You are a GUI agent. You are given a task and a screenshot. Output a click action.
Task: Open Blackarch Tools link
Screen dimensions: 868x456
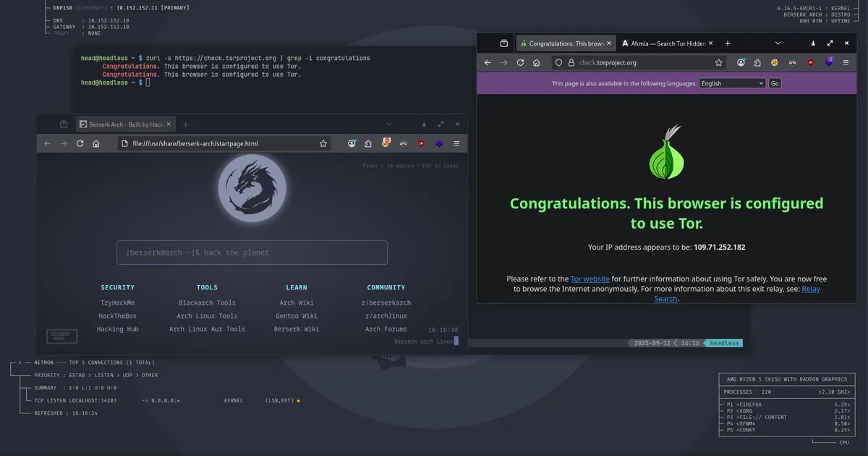coord(207,303)
